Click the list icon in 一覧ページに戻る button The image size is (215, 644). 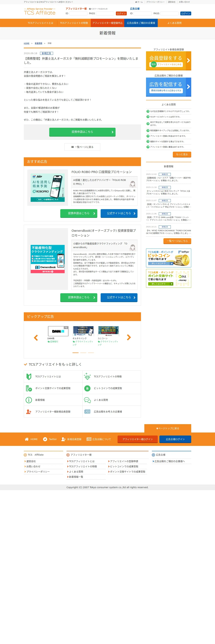[x=72, y=147]
